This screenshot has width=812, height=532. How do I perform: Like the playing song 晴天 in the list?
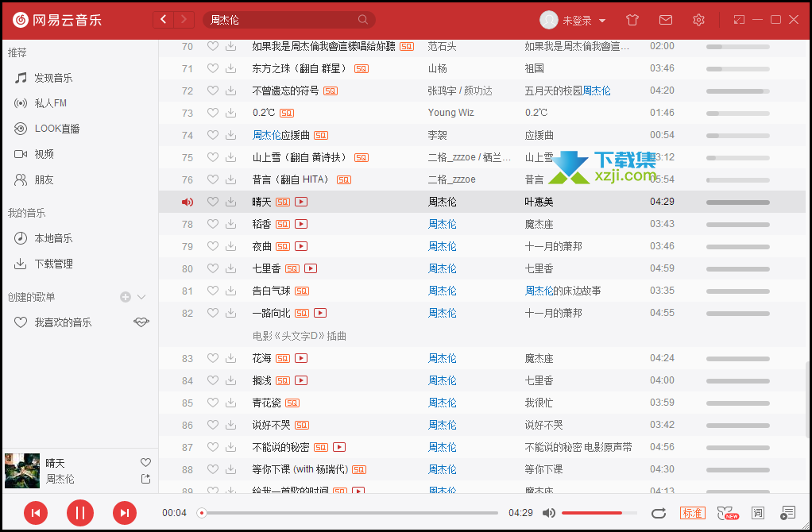point(213,202)
